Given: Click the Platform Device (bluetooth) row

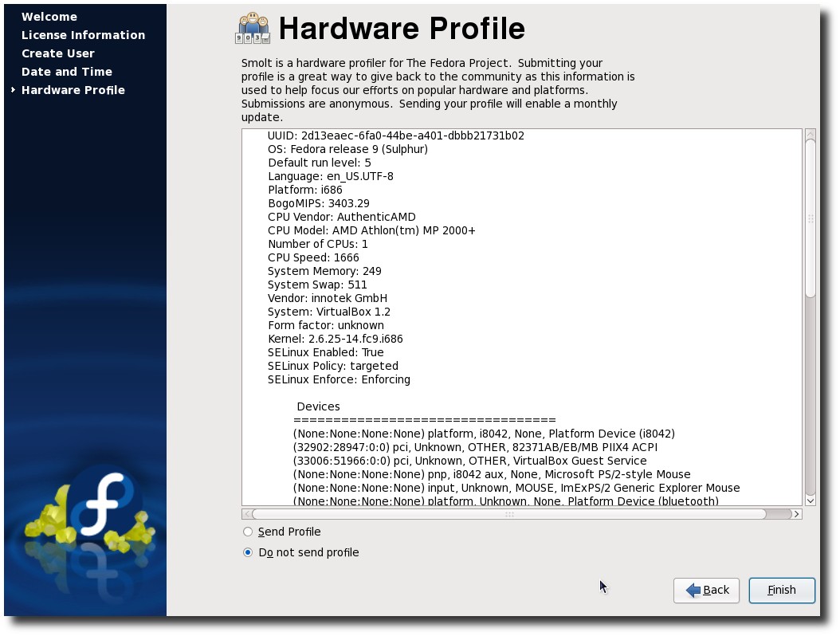Looking at the screenshot, I should (x=506, y=501).
